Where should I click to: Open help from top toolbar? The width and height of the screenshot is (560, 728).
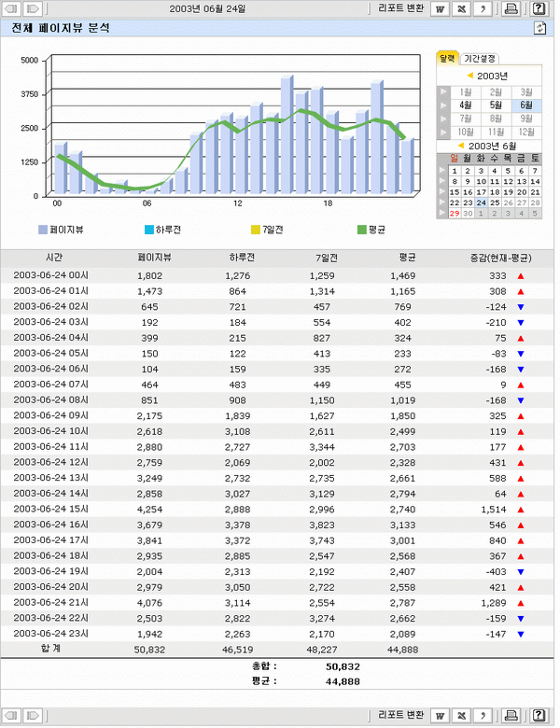pyautogui.click(x=539, y=8)
